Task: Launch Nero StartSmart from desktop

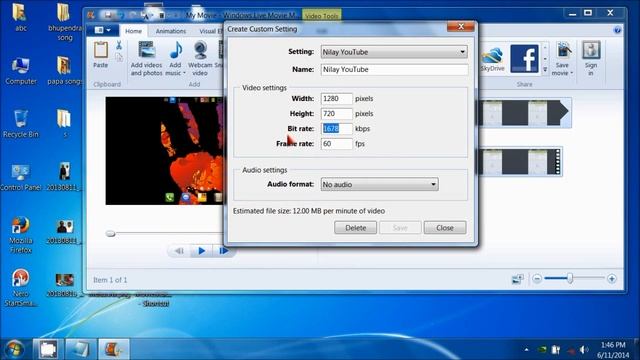Action: pos(20,287)
